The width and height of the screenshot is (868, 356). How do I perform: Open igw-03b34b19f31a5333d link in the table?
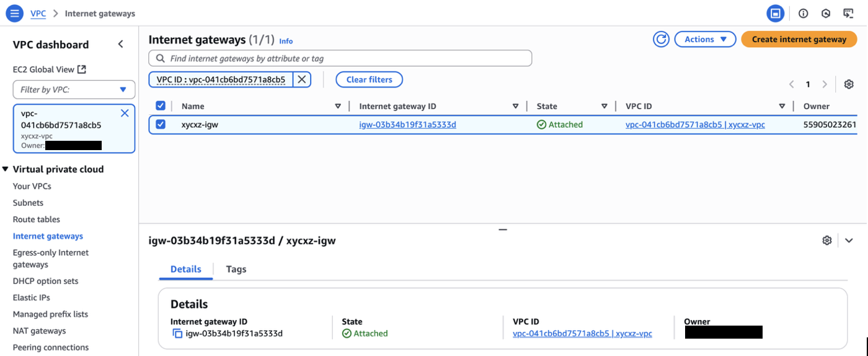pos(407,125)
